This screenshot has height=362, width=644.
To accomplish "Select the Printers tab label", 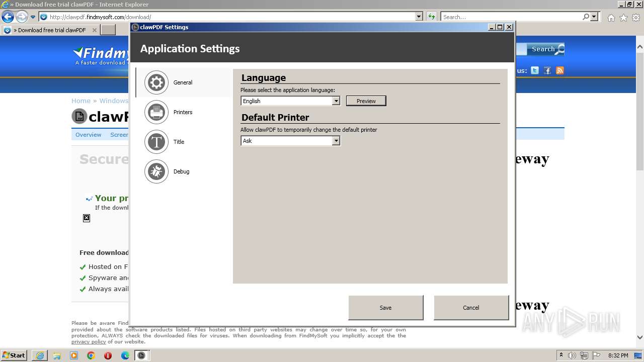I will tap(183, 112).
